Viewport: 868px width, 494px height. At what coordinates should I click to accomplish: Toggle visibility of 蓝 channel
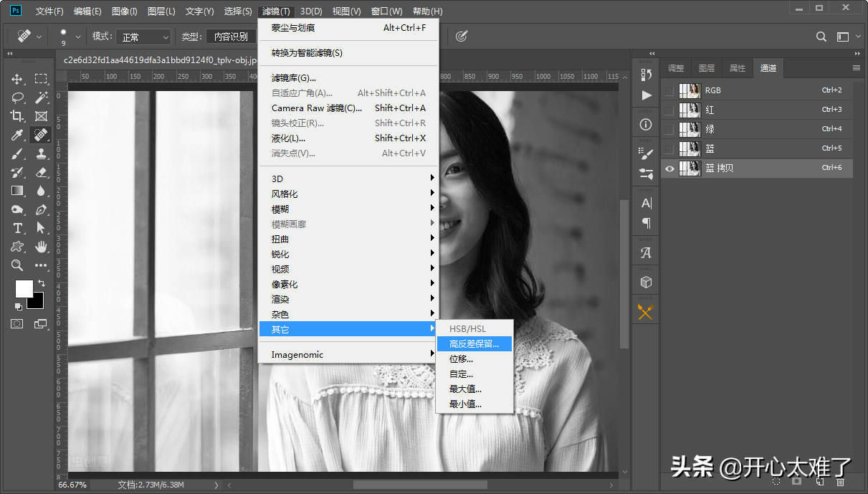tap(669, 148)
